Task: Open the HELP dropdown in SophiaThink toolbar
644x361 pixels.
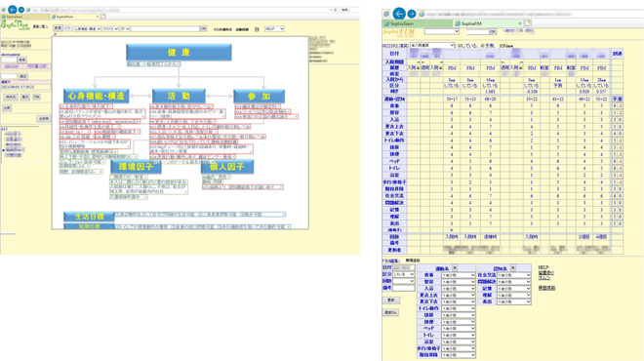Action: tap(274, 29)
